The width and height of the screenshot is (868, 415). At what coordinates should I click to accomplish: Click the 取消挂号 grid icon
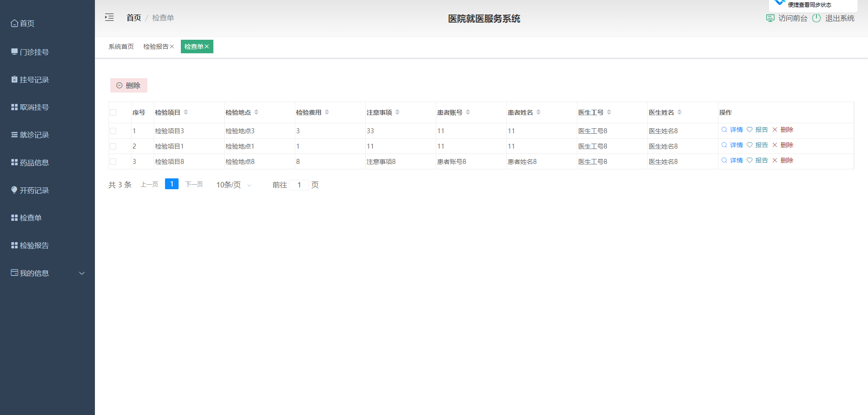point(14,107)
